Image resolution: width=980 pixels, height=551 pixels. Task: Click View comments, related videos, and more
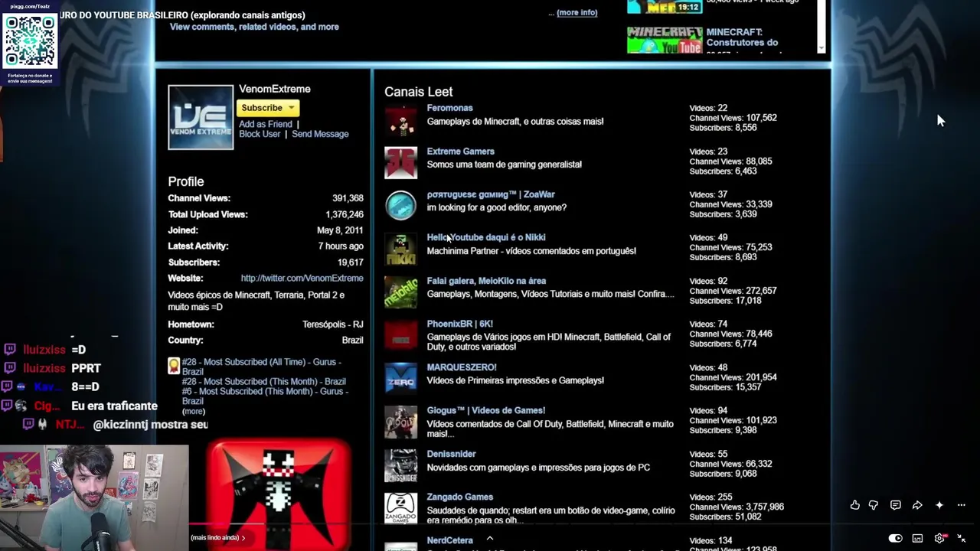click(254, 27)
